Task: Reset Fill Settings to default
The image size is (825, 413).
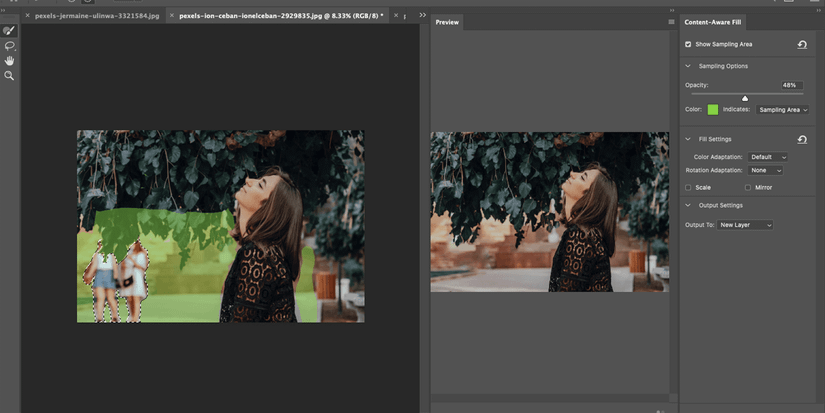Action: [802, 140]
